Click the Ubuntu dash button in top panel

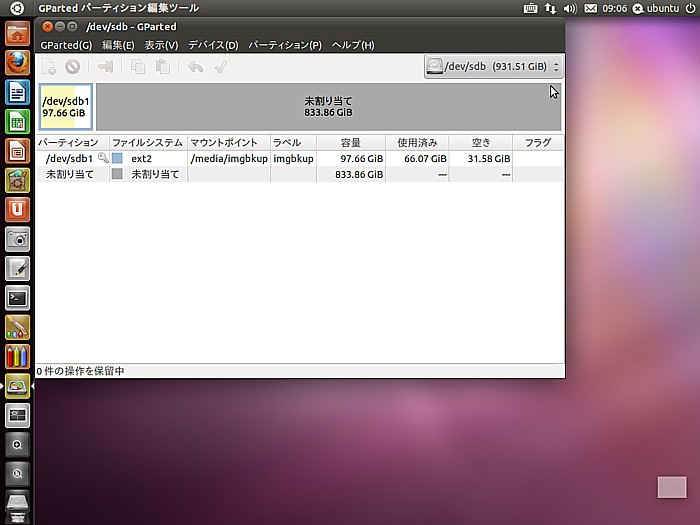point(17,8)
